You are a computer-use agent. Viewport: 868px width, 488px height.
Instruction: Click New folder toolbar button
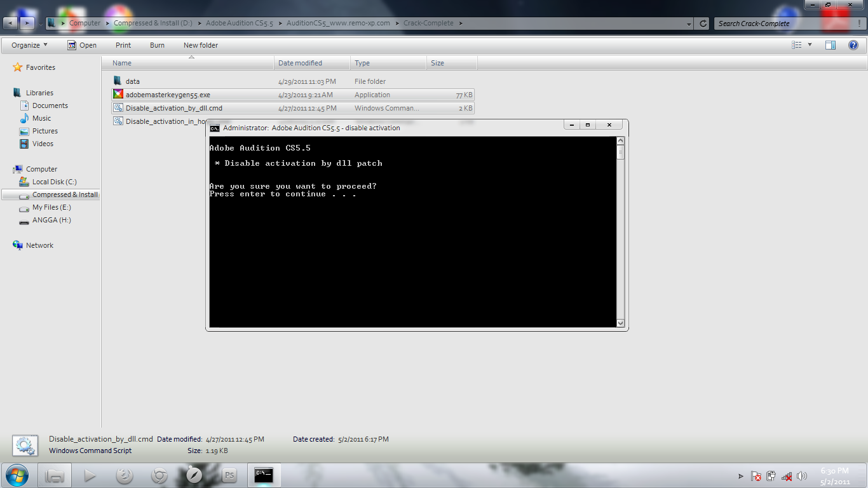201,45
